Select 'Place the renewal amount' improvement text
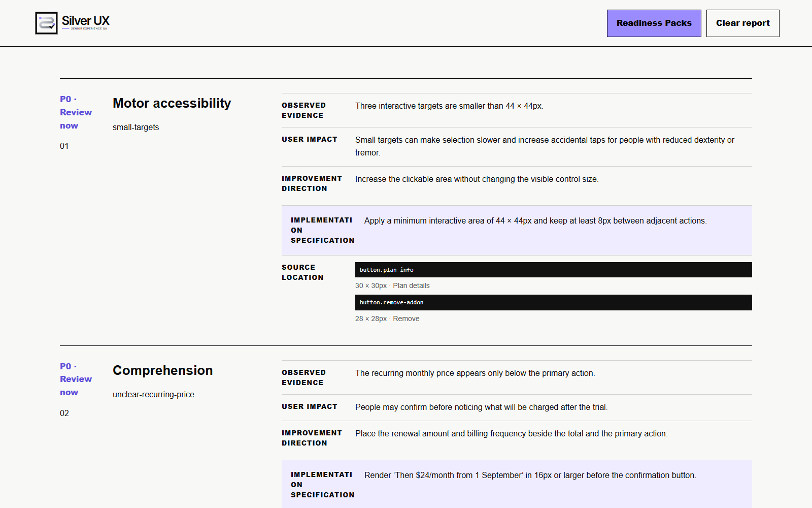This screenshot has width=812, height=508. (x=512, y=433)
